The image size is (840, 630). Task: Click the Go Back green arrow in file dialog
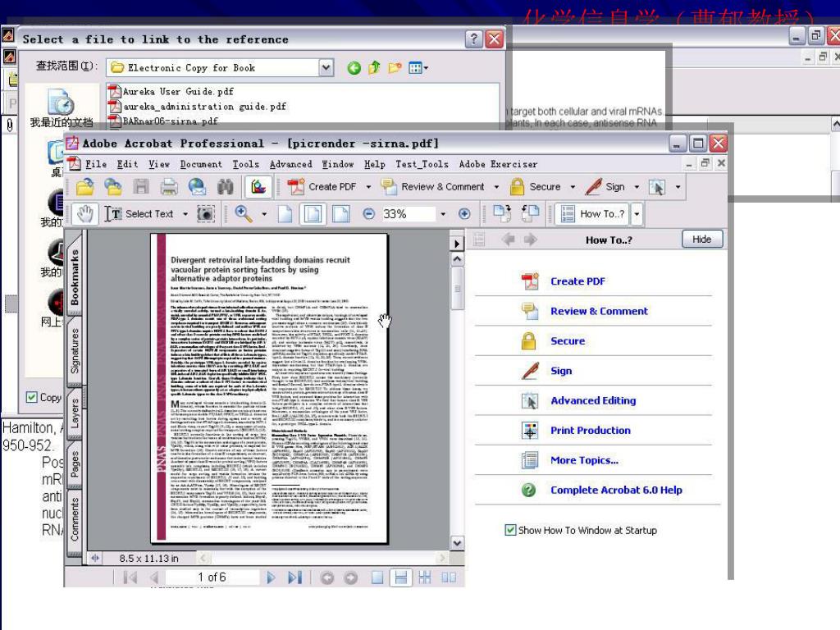354,67
